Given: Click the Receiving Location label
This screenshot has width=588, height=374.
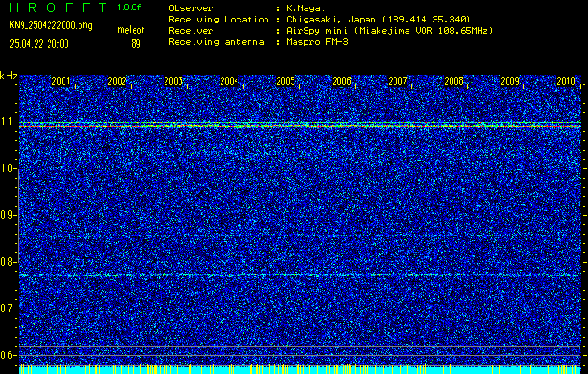Looking at the screenshot, I should (219, 19).
